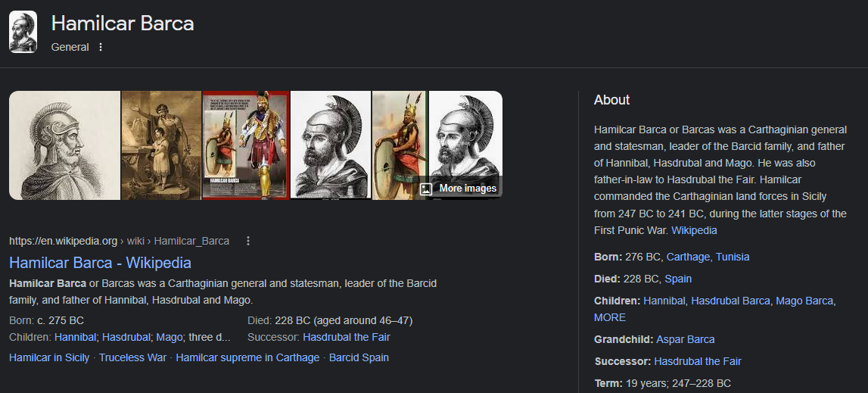Jump to Barcid Spain section
Screen dimensions: 868x393
click(x=359, y=357)
